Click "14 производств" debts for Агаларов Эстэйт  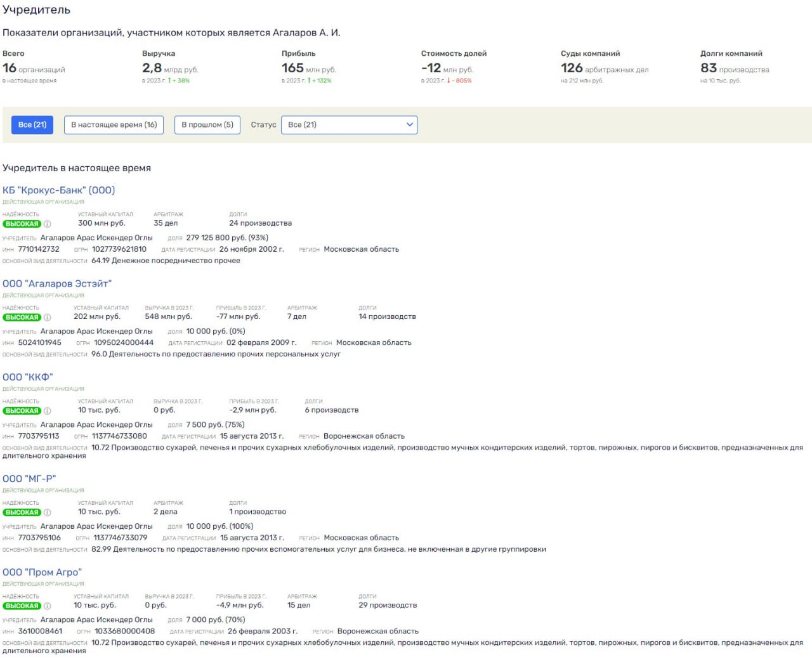click(x=388, y=316)
